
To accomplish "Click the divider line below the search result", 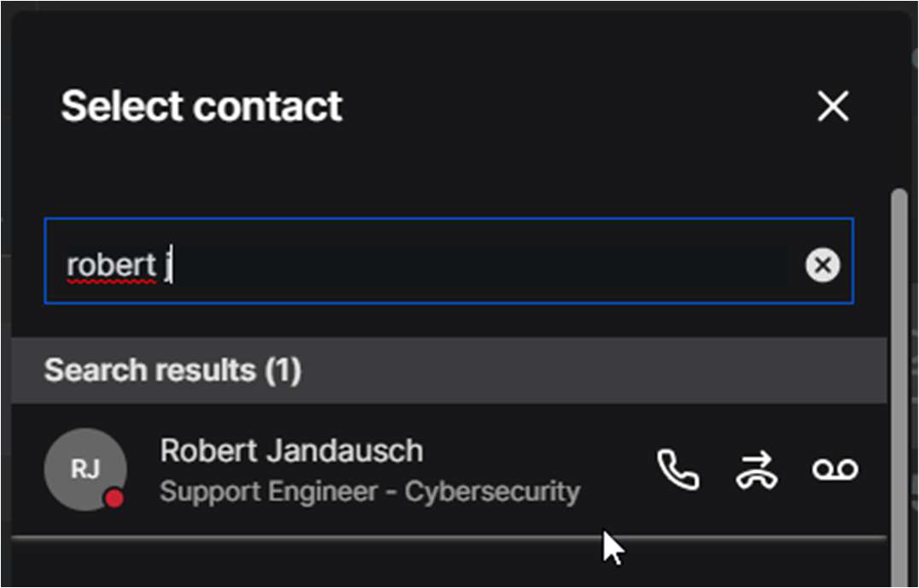I will pos(427,538).
